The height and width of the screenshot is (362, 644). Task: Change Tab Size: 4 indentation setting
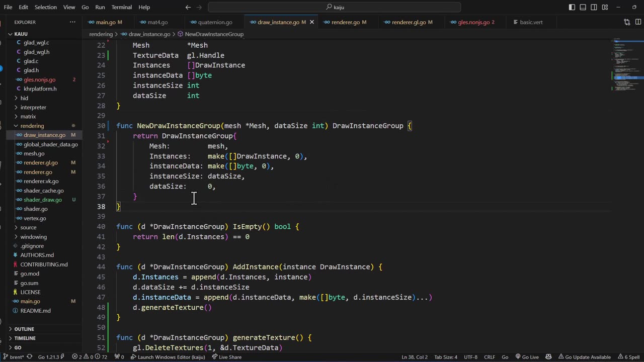[446, 357]
